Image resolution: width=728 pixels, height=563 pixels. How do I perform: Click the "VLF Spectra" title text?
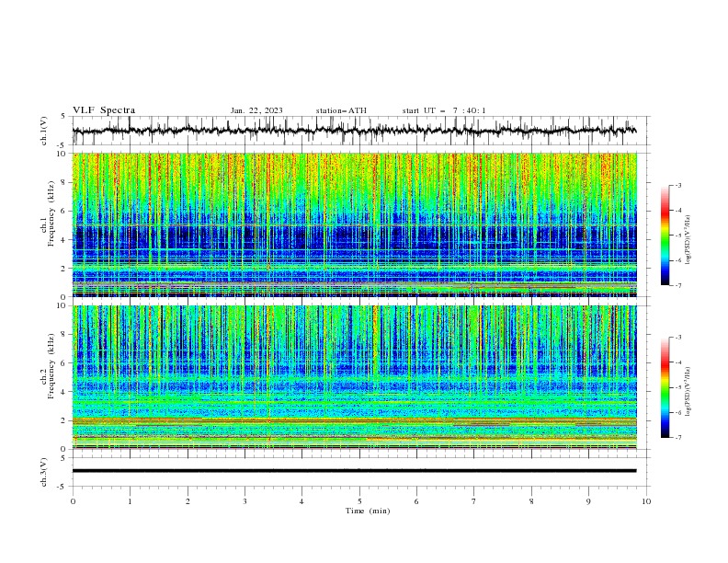click(104, 110)
